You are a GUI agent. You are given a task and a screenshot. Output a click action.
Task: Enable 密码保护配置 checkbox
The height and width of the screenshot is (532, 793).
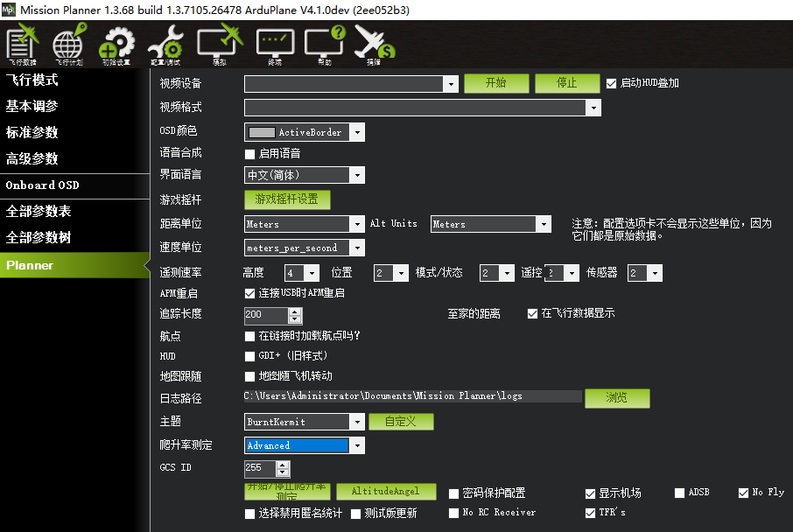[453, 493]
